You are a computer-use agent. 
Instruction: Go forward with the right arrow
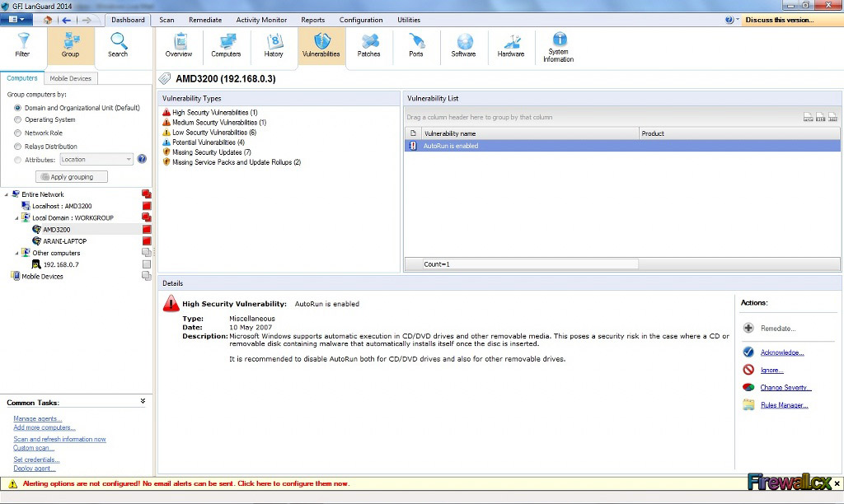86,20
